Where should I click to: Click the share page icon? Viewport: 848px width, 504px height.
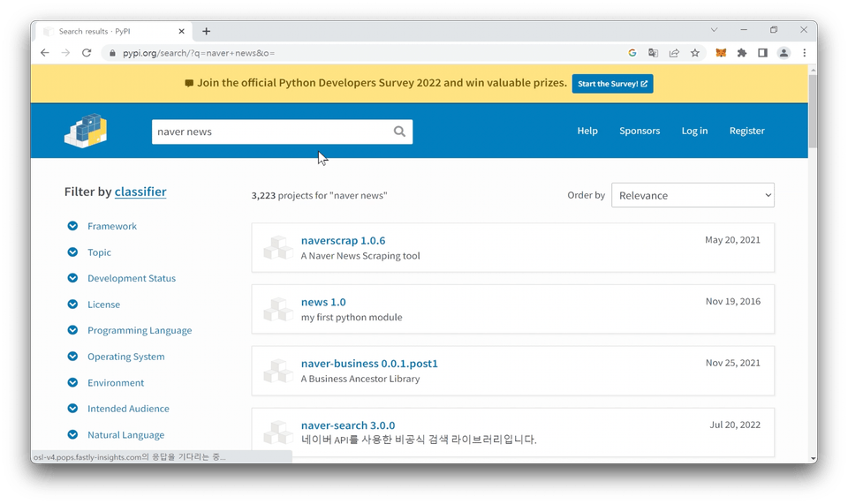tap(674, 53)
